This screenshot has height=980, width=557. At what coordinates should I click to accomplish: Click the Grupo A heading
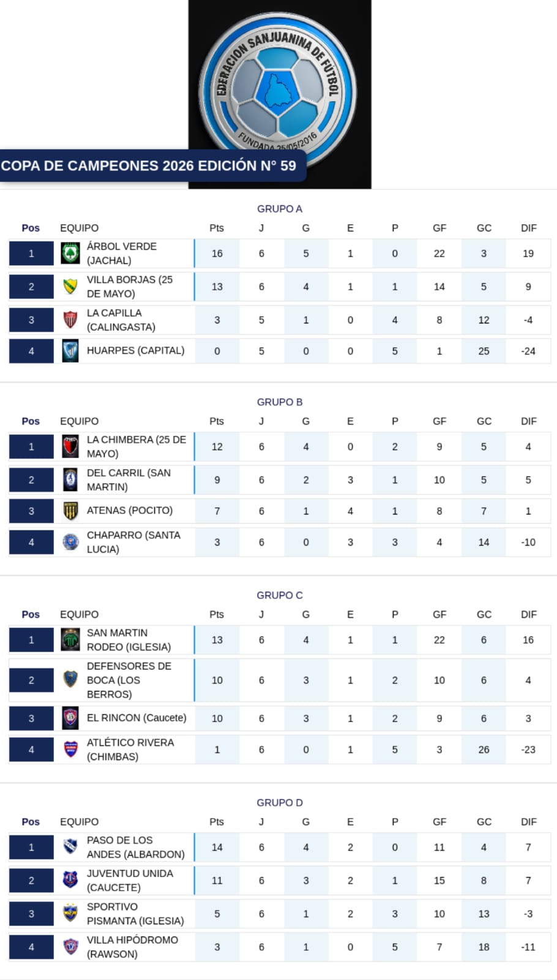pos(279,209)
